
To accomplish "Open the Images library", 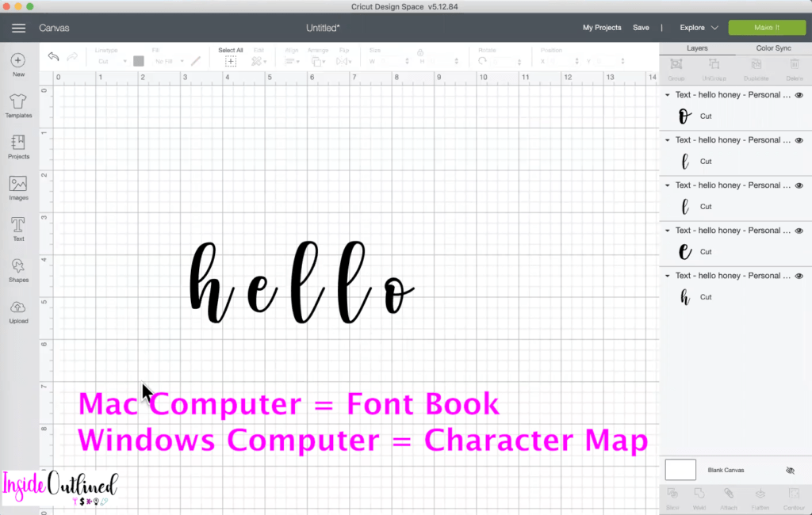I will pos(18,188).
